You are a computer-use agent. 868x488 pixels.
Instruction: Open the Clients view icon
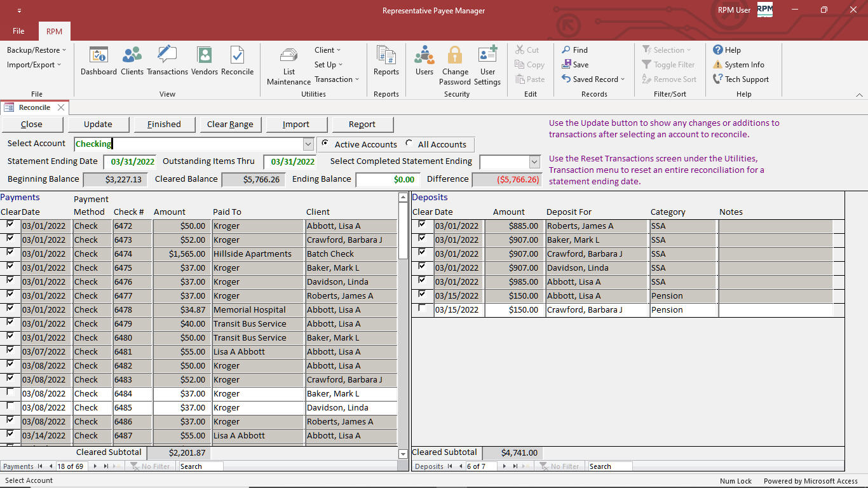point(132,61)
